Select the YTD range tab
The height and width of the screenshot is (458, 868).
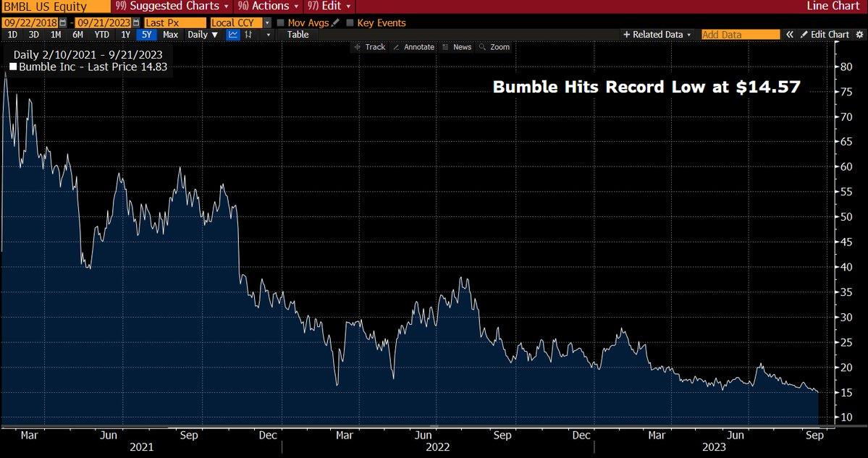(x=102, y=34)
